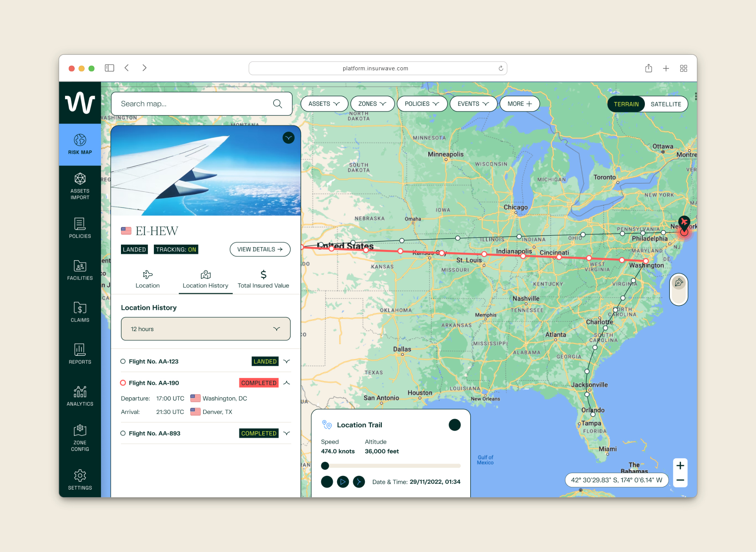The width and height of the screenshot is (756, 552).
Task: Click the browser address bar
Action: tap(378, 68)
